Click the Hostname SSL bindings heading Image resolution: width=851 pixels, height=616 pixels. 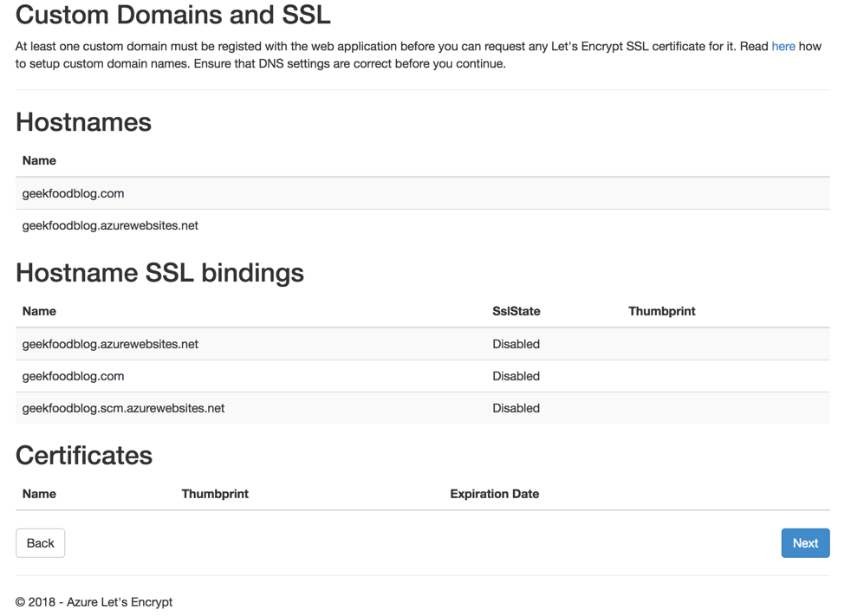point(159,273)
